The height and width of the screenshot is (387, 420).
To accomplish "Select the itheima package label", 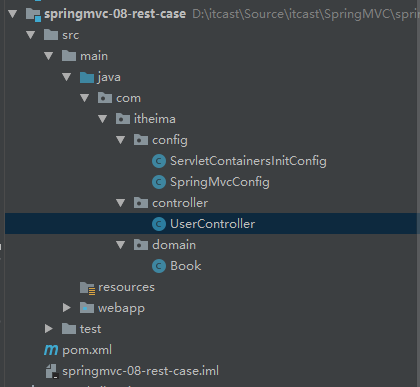I will coord(155,119).
